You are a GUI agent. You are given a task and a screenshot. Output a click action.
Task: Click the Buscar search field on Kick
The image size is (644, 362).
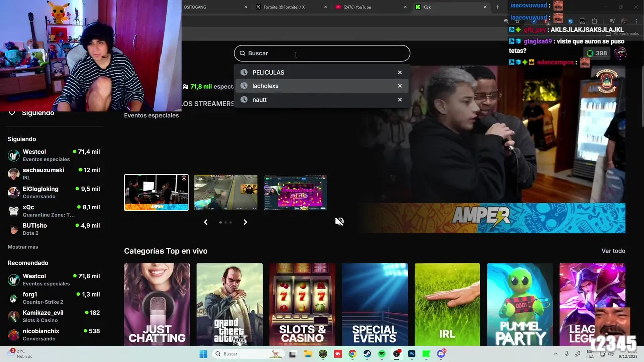coord(322,53)
